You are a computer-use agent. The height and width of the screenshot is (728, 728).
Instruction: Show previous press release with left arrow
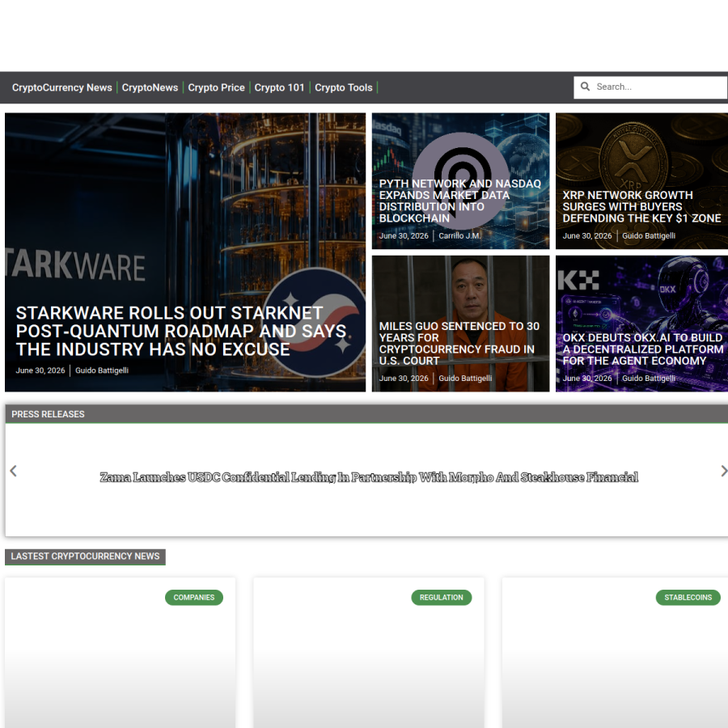pyautogui.click(x=14, y=471)
